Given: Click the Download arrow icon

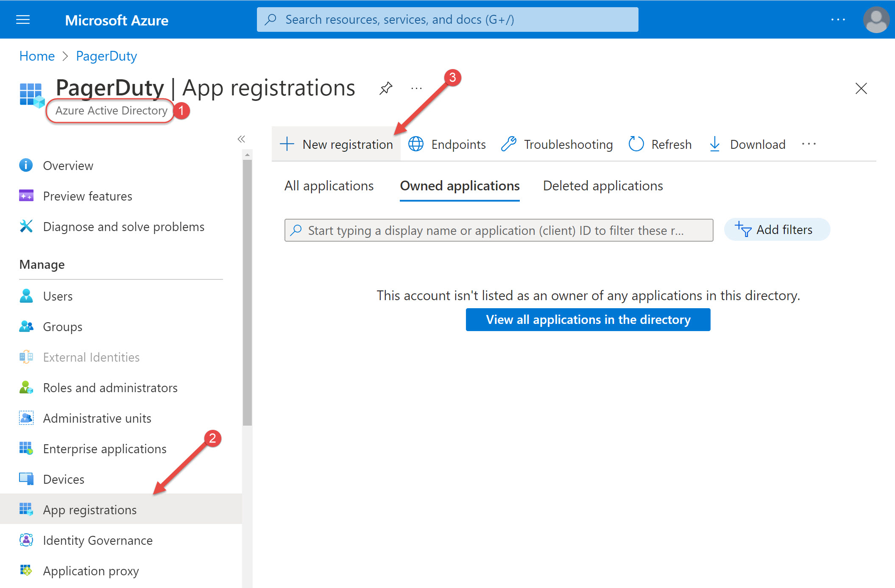Looking at the screenshot, I should tap(714, 144).
